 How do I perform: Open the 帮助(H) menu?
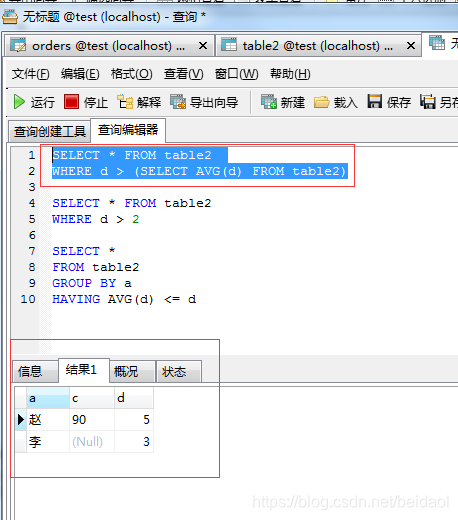[290, 74]
